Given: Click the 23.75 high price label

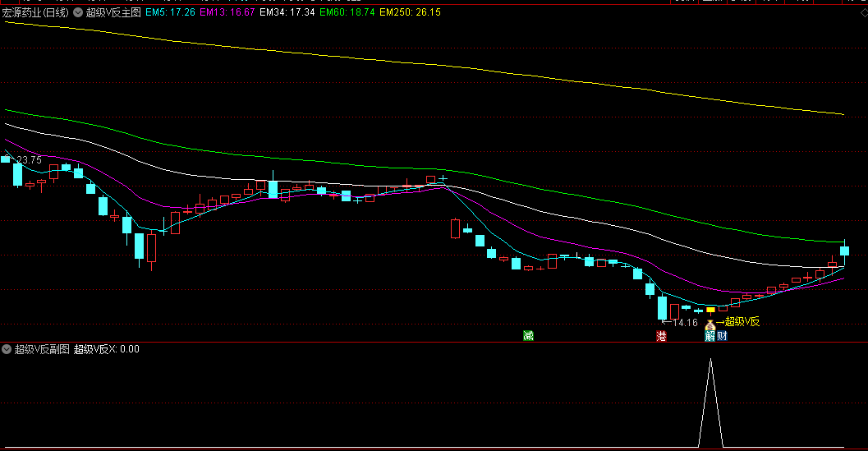Looking at the screenshot, I should pyautogui.click(x=30, y=160).
